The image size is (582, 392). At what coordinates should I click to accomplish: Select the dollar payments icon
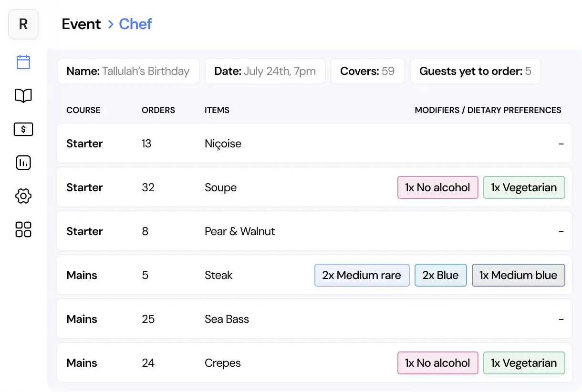tap(23, 129)
